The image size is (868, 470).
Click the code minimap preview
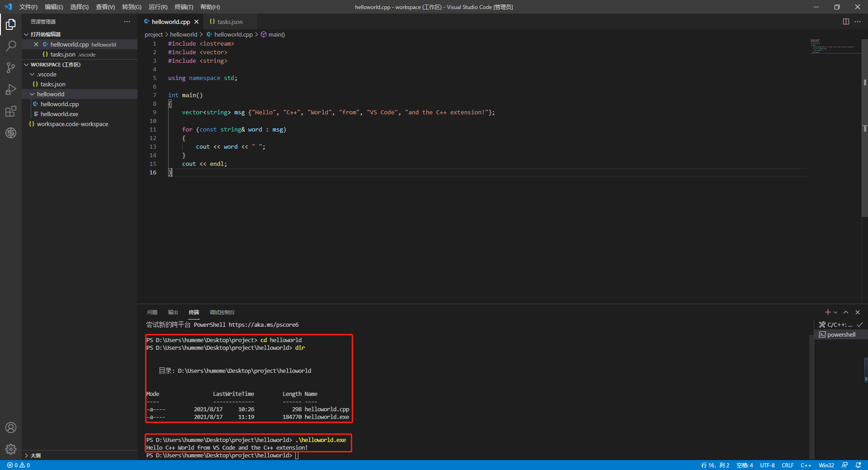835,47
